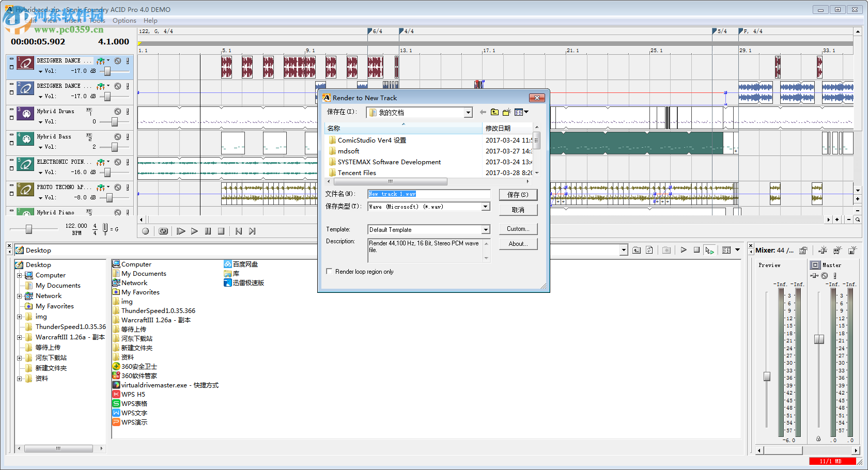Click the Record button in the transport bar

click(x=146, y=231)
